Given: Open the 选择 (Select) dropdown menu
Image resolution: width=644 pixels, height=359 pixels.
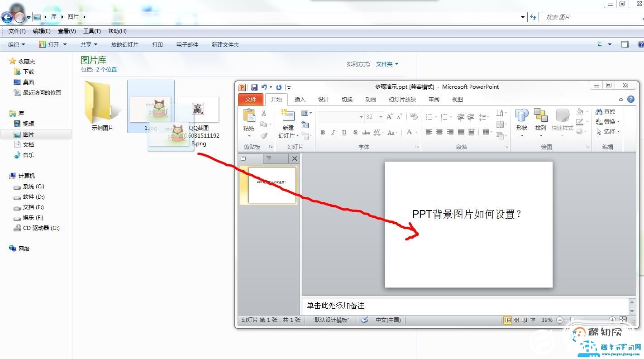Looking at the screenshot, I should 609,131.
